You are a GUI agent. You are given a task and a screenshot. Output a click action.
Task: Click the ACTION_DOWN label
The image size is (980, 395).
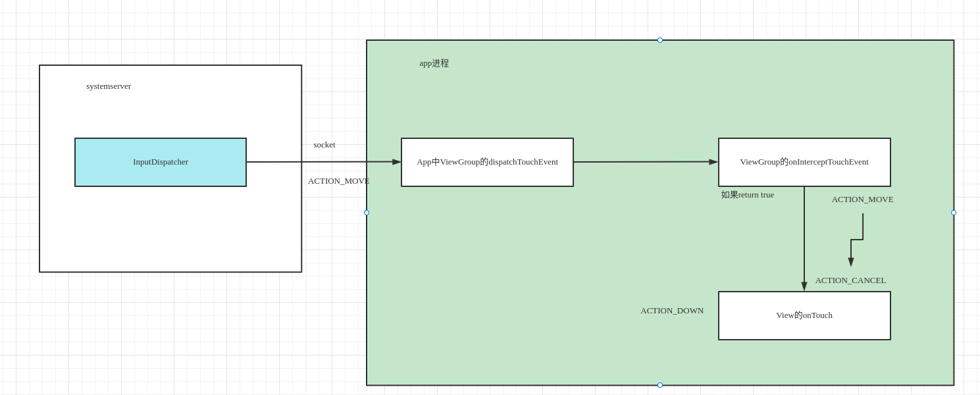pyautogui.click(x=672, y=311)
